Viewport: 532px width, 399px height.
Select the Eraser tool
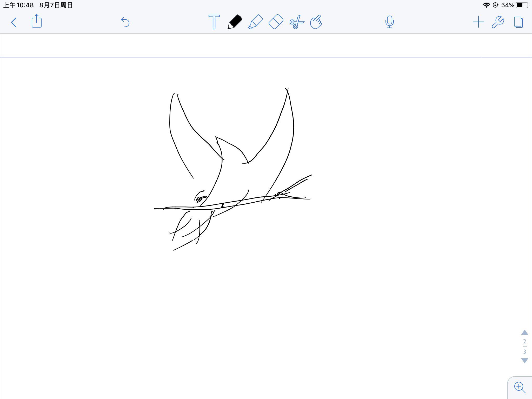pos(276,22)
